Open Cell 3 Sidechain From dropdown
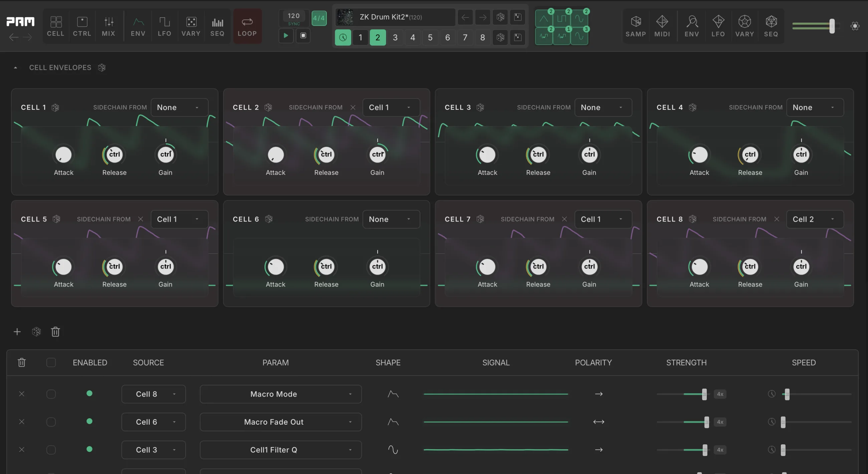This screenshot has width=868, height=474. (x=603, y=107)
